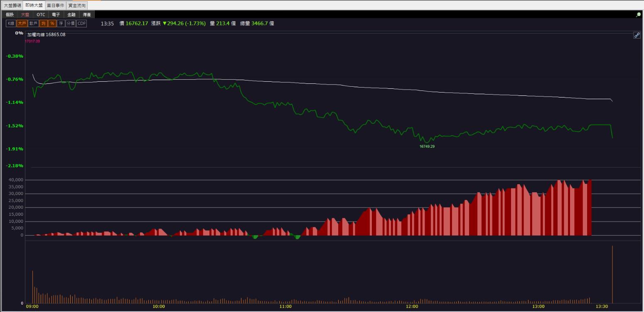Image resolution: width=644 pixels, height=312 pixels.
Task: Toggle the 大戶 indicator button
Action: pyautogui.click(x=22, y=24)
